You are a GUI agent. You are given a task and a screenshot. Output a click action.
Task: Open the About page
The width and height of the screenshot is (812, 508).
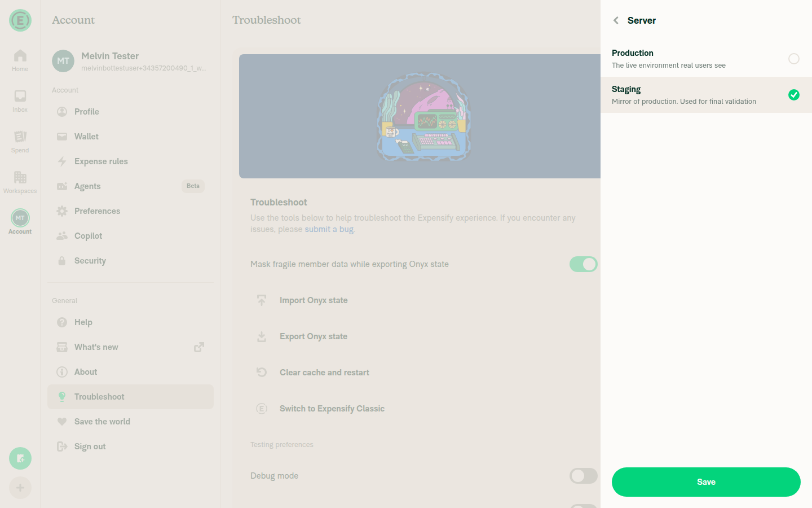130,372
